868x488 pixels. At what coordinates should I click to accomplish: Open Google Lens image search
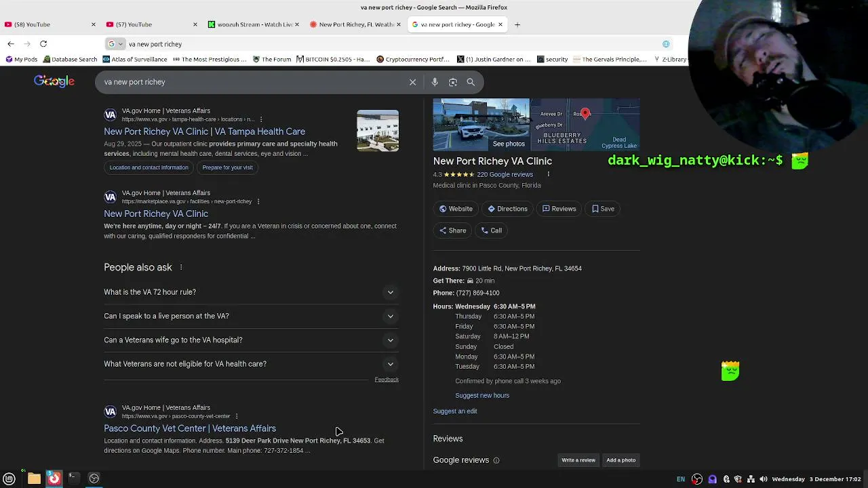[x=453, y=82]
